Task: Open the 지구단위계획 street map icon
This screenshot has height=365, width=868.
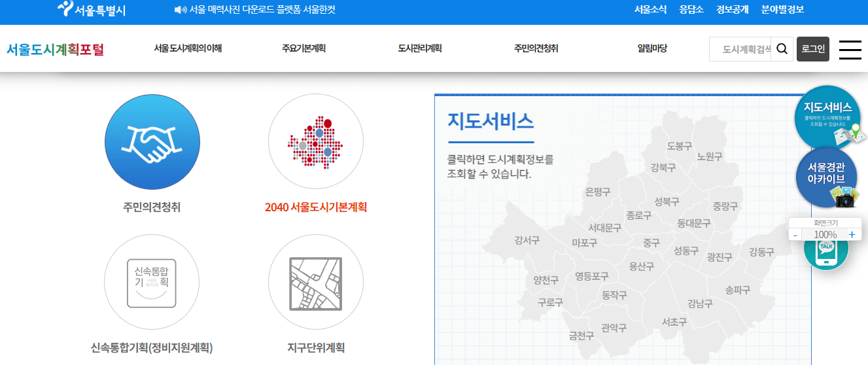Action: pos(316,282)
